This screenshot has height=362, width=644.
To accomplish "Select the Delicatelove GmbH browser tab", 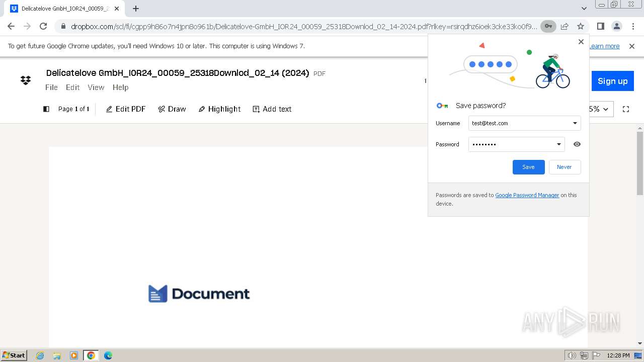I will point(64,9).
